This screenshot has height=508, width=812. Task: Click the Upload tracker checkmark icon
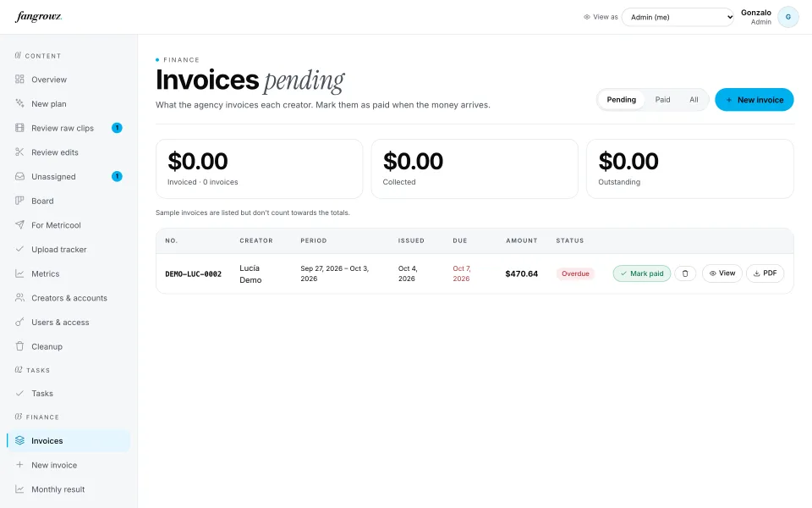[19, 249]
